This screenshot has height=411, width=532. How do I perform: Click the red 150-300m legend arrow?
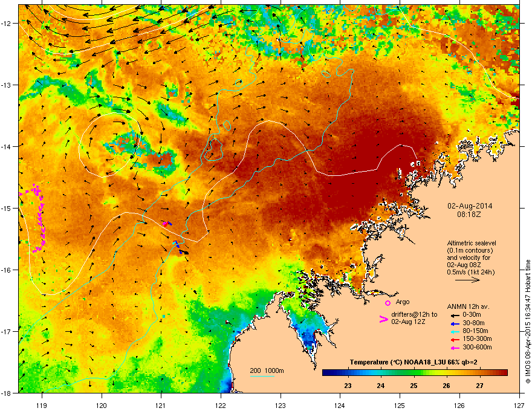click(x=455, y=340)
